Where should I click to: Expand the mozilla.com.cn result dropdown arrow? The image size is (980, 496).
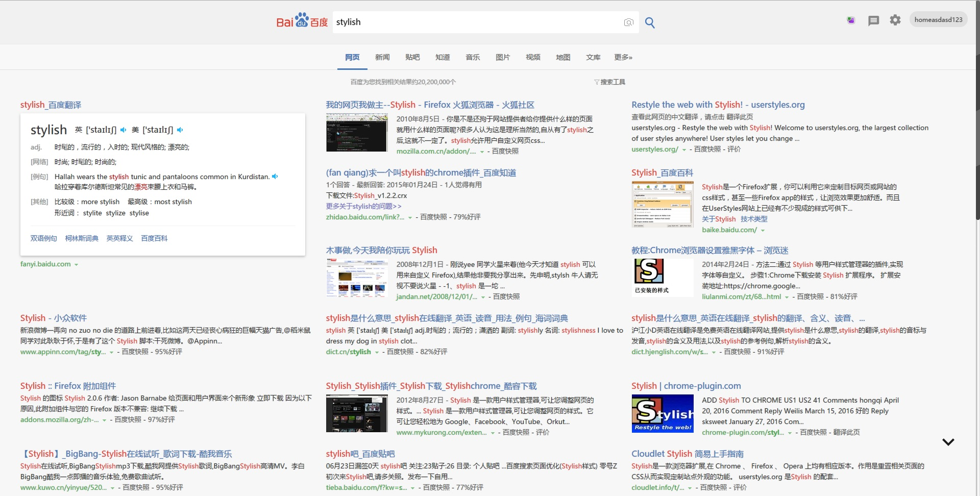pos(482,152)
